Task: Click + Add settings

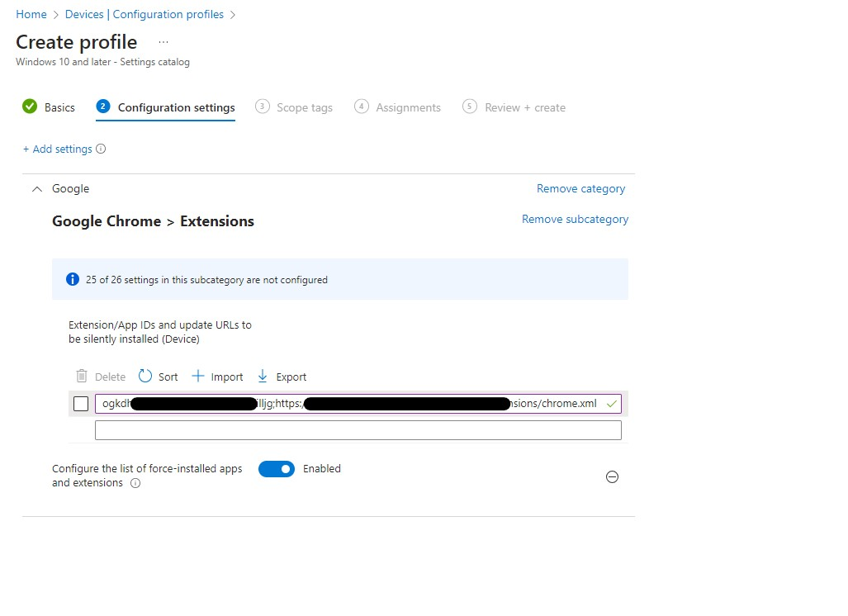Action: point(58,149)
